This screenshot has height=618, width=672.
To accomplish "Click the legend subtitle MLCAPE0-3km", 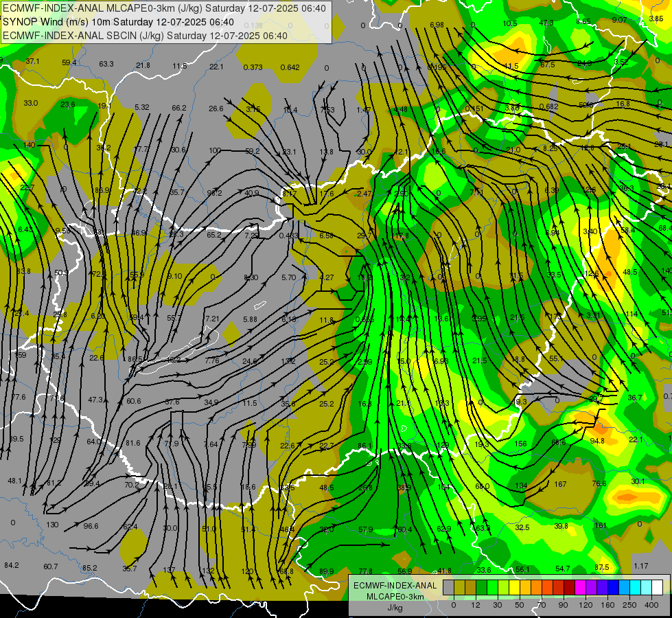I will [395, 597].
